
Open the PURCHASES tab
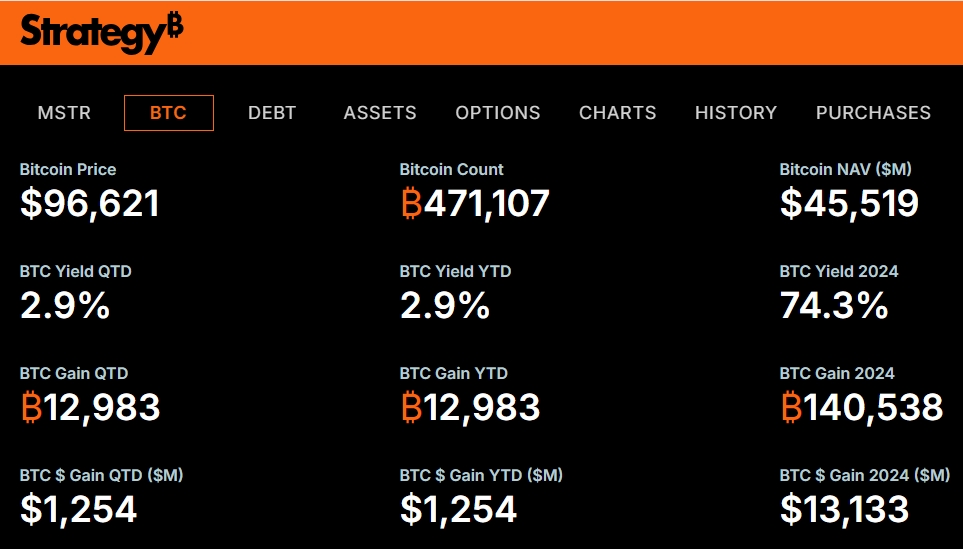(873, 113)
